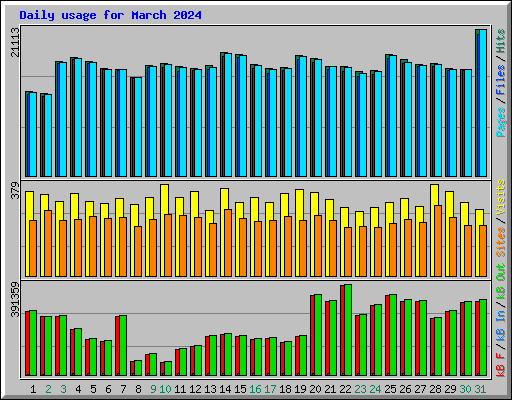This screenshot has height=400, width=512.
Task: Click the green kB bar for day 22
Action: tap(348, 330)
